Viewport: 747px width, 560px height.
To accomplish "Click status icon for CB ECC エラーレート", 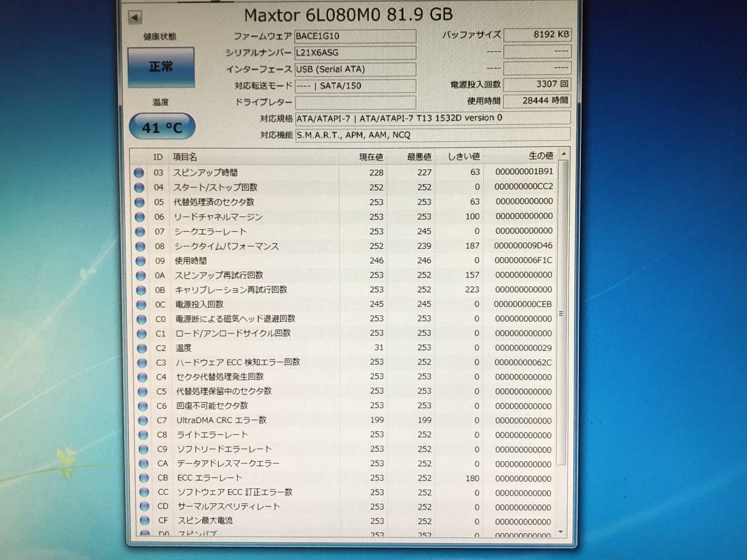I will point(144,478).
